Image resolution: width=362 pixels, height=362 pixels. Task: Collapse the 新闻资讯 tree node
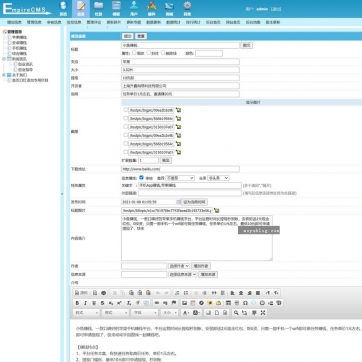pos(4,59)
